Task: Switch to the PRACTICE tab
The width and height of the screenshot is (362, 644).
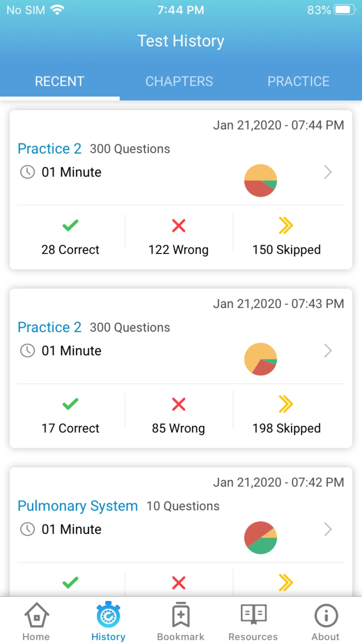Action: tap(298, 81)
